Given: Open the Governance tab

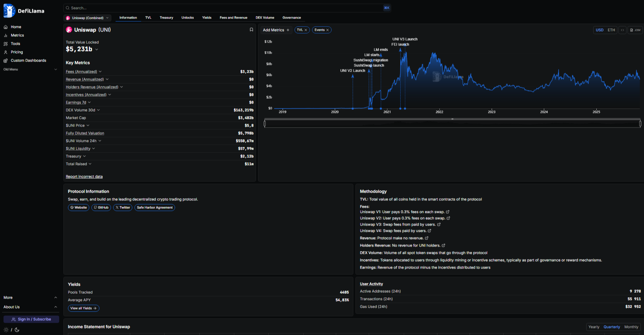Looking at the screenshot, I should coord(291,17).
